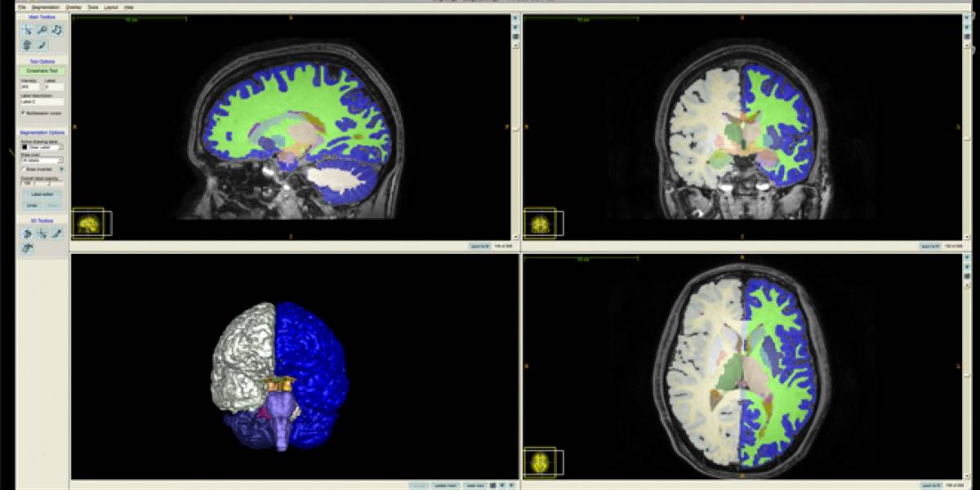Viewport: 980px width, 490px height.
Task: Click update mesh under 3D view
Action: 445,485
